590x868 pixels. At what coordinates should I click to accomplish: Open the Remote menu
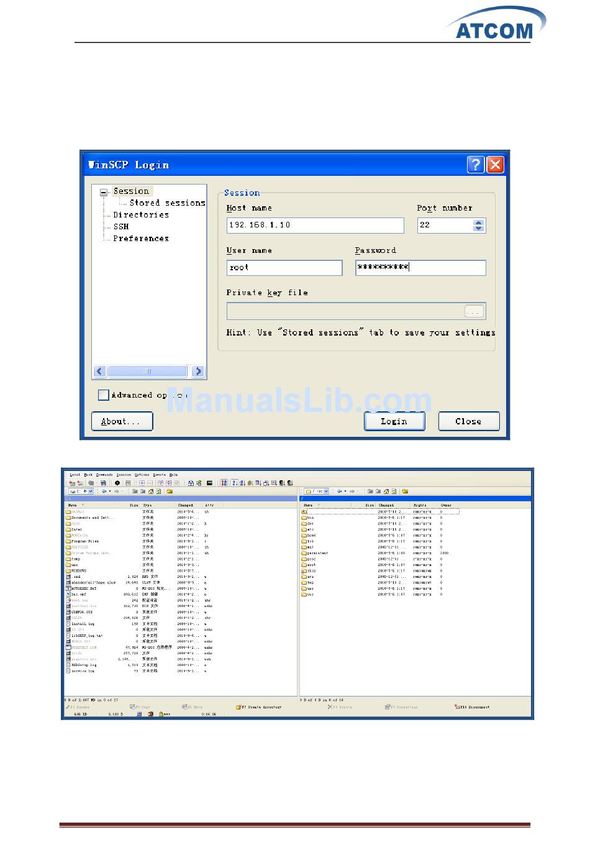(160, 475)
